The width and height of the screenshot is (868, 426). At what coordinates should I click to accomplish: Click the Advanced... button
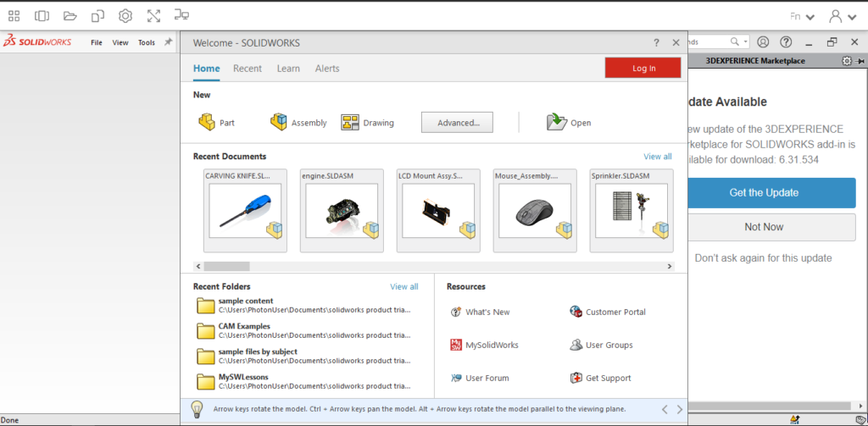pos(457,122)
